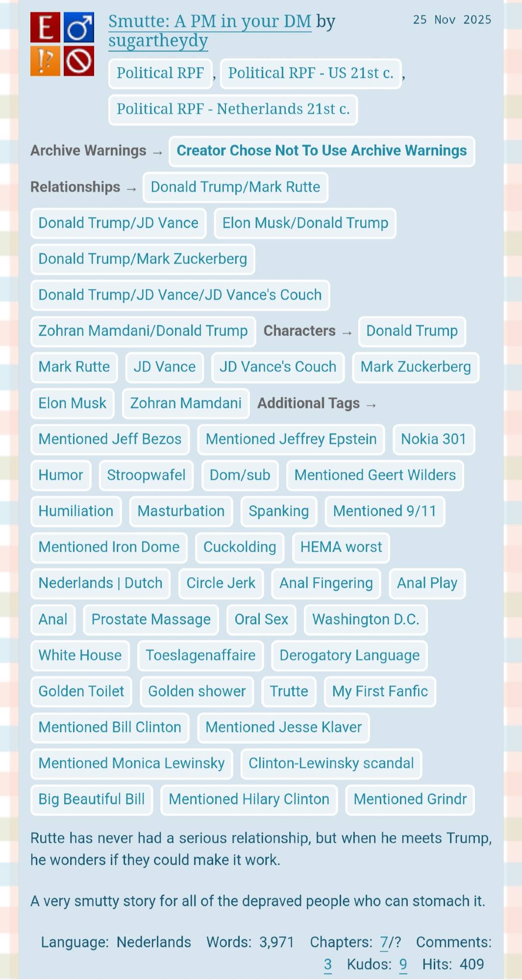The width and height of the screenshot is (522, 980).
Task: Open Political RPF - Netherlands 21st c. tag
Action: (233, 109)
